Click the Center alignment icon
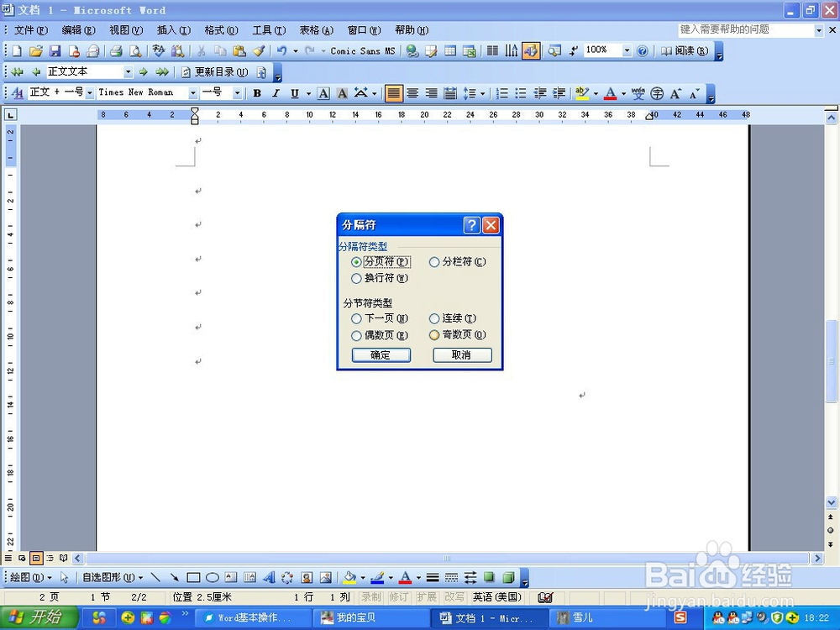 pos(412,93)
